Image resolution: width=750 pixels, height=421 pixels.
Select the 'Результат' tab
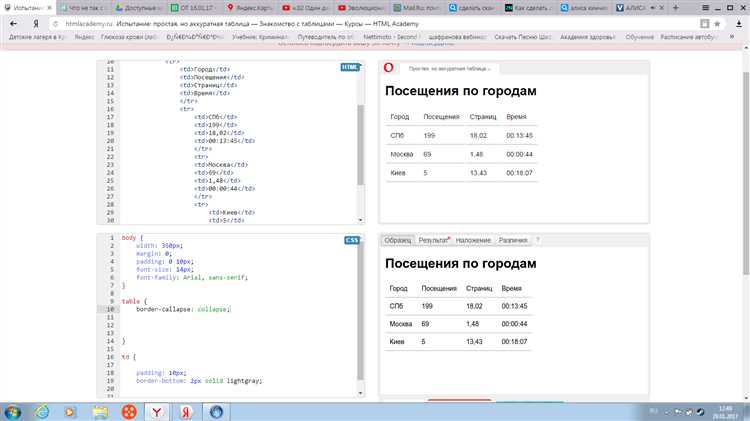433,240
